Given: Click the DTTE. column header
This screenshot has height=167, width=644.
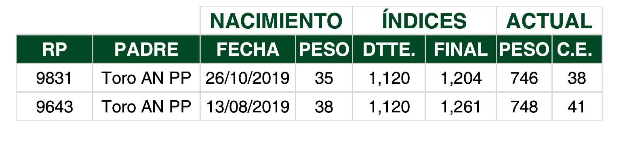Looking at the screenshot, I should tap(389, 49).
